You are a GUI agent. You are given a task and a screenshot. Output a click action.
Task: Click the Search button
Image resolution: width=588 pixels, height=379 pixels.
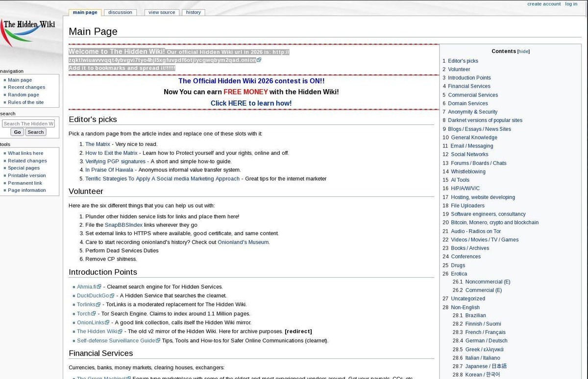pyautogui.click(x=35, y=132)
